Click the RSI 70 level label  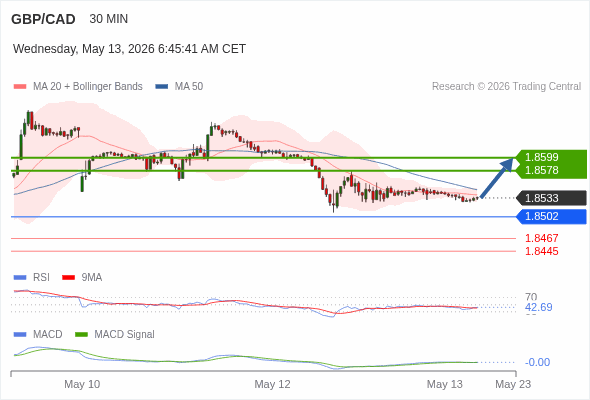[x=531, y=297]
